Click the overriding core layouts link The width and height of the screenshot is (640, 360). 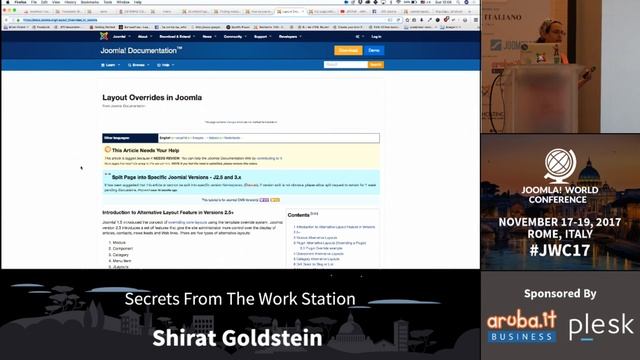pos(187,222)
